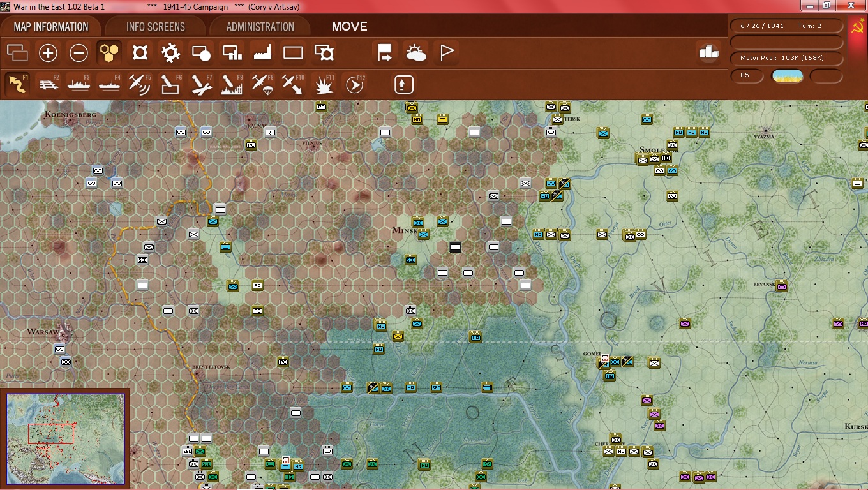Toggle the rectangle-with-circle overlay icon
868x490 pixels.
(x=201, y=53)
